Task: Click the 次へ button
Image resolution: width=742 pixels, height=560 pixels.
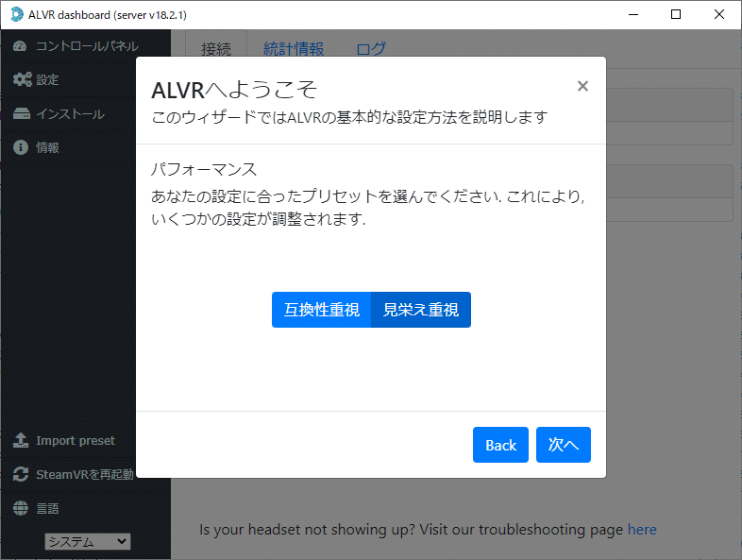Action: click(x=564, y=445)
